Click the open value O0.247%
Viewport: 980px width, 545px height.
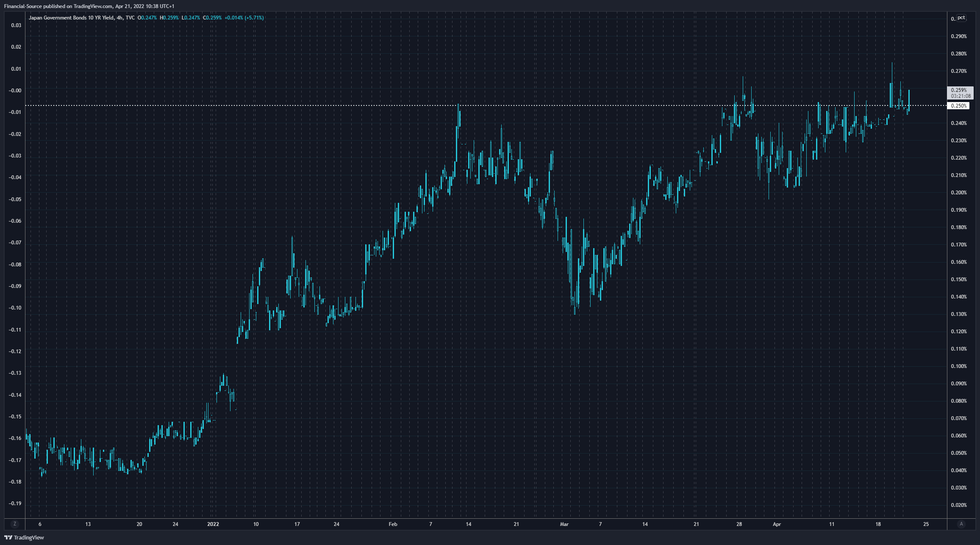click(147, 18)
